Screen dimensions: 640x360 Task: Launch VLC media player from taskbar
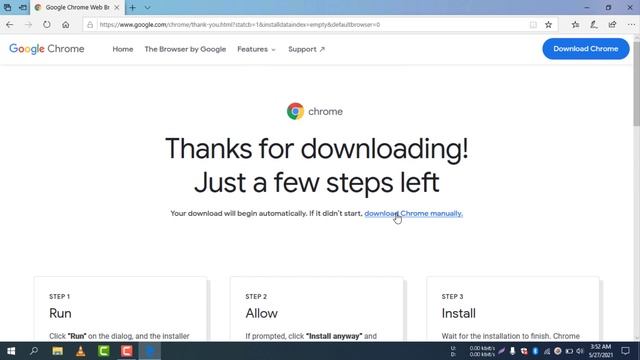(80, 351)
